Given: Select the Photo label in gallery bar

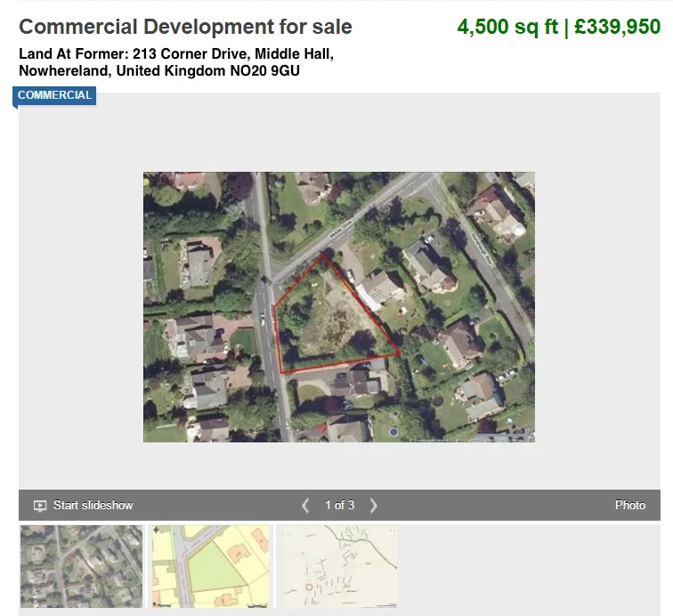Looking at the screenshot, I should (629, 506).
